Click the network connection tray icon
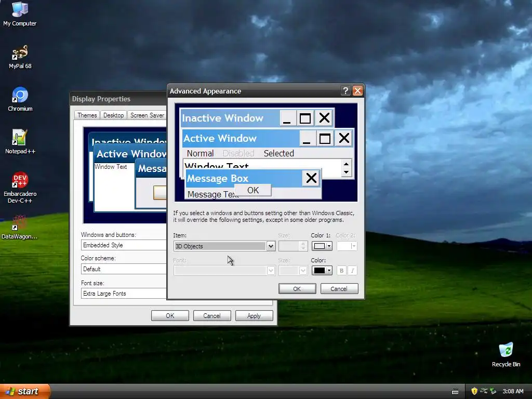 484,391
